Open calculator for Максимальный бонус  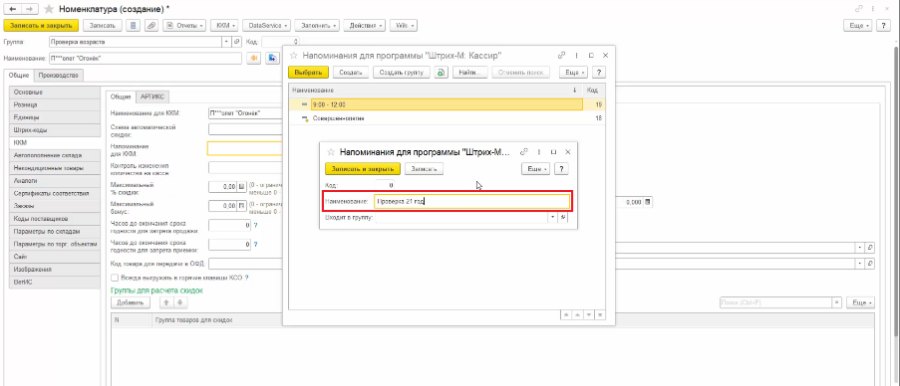(242, 205)
